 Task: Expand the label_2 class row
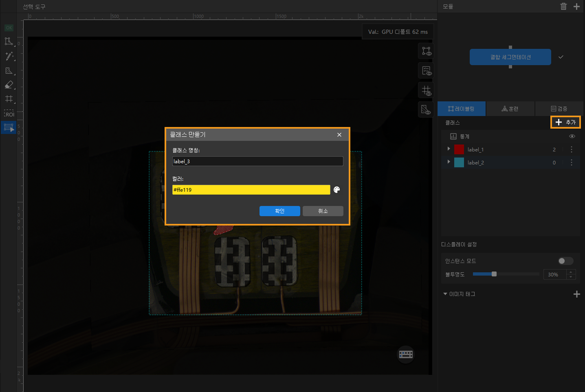pyautogui.click(x=449, y=162)
